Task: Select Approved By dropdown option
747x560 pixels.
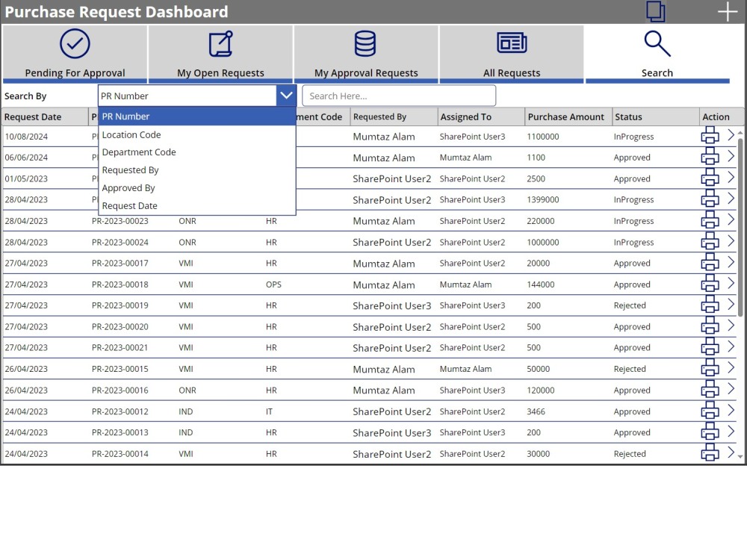Action: point(197,188)
